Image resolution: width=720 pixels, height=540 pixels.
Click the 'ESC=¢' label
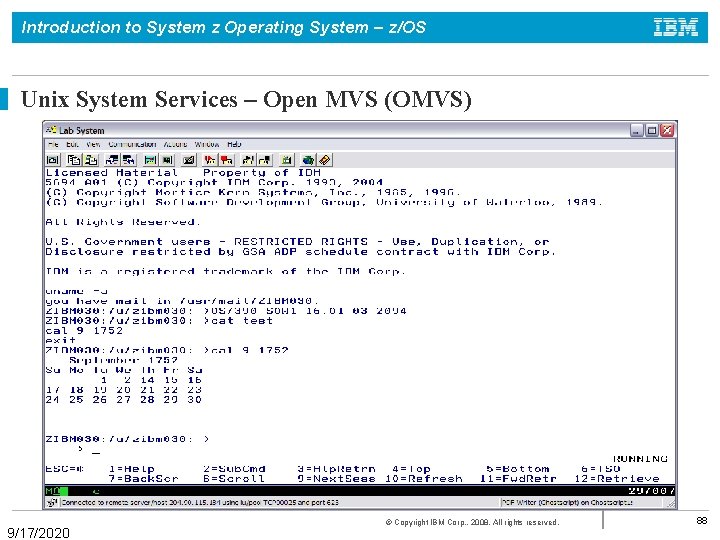(65, 469)
